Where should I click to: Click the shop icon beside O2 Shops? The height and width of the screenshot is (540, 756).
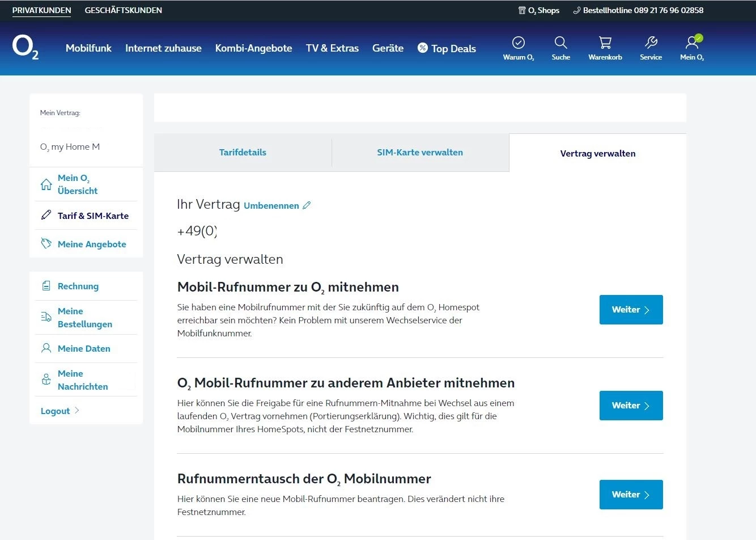pos(522,10)
